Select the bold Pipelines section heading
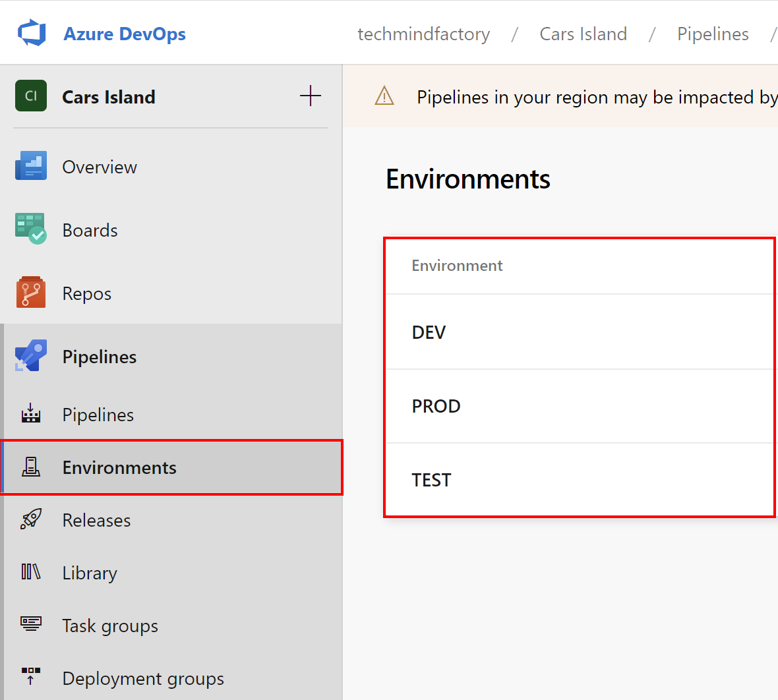 (100, 357)
